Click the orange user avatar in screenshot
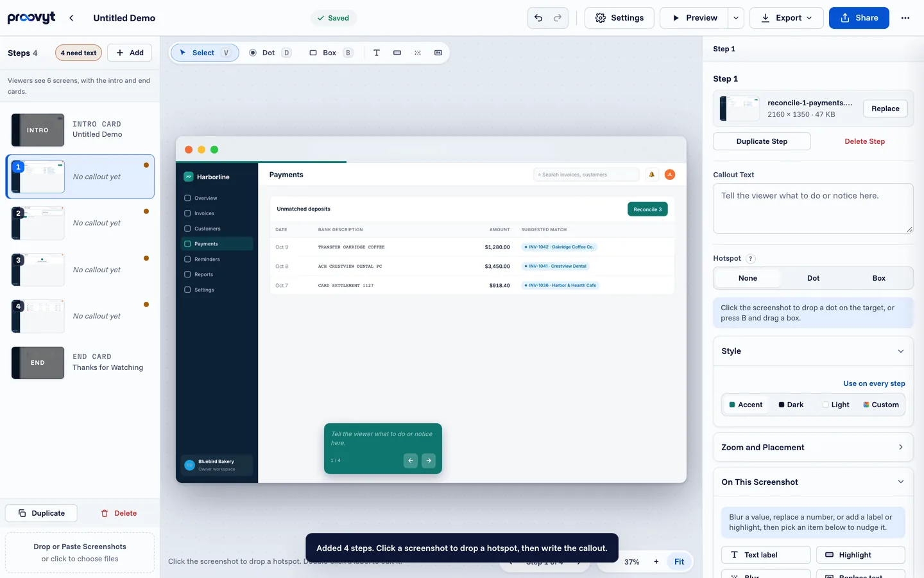Screen dimensions: 924x578 point(670,175)
